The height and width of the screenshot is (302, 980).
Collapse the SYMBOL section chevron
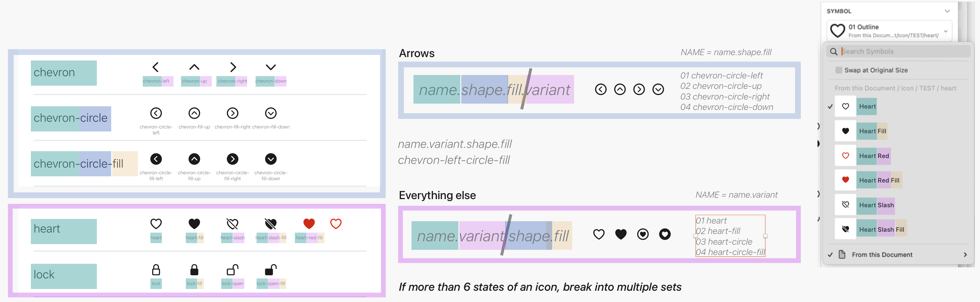947,11
